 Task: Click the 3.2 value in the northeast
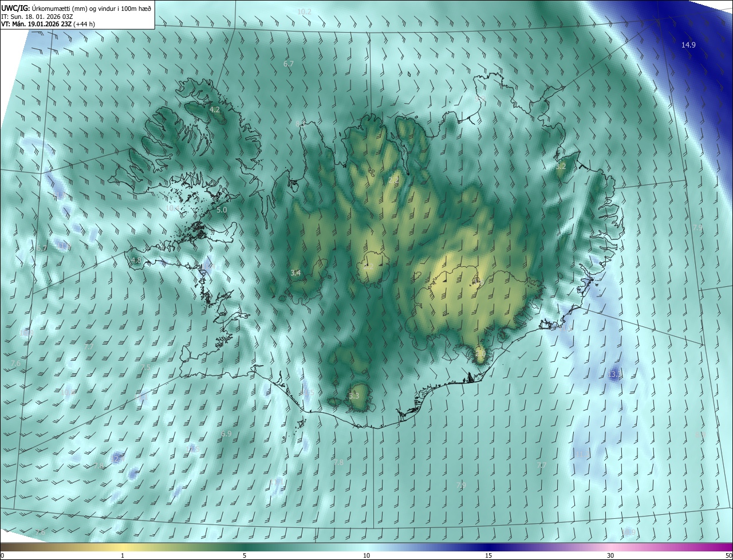[561, 166]
